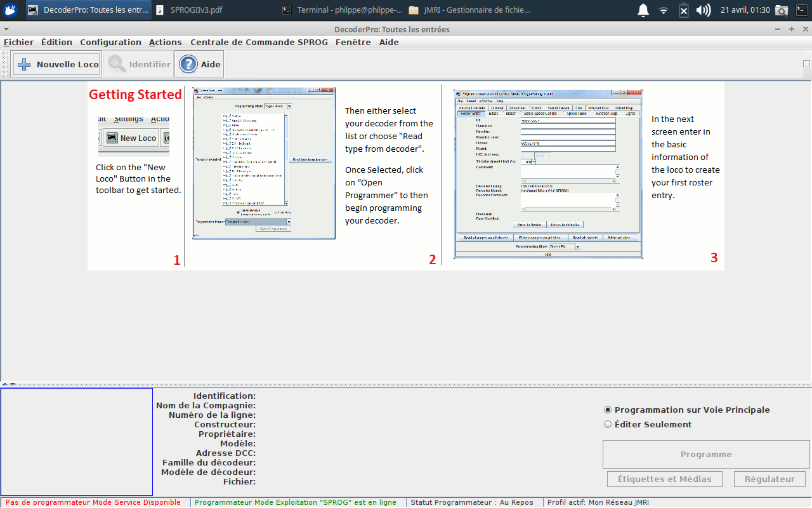The image size is (812, 508).
Task: Click the split-pane collapse arrows
Action: coord(9,384)
